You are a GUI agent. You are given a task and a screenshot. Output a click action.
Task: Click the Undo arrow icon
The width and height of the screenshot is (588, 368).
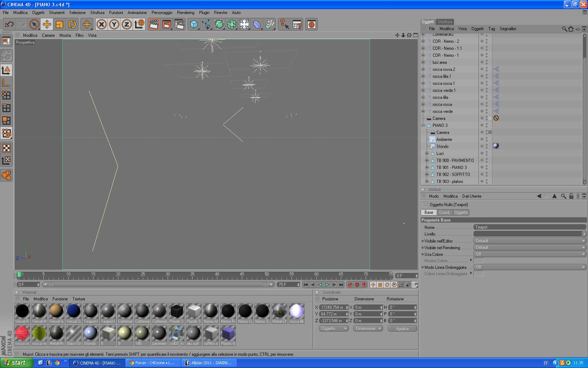point(9,24)
